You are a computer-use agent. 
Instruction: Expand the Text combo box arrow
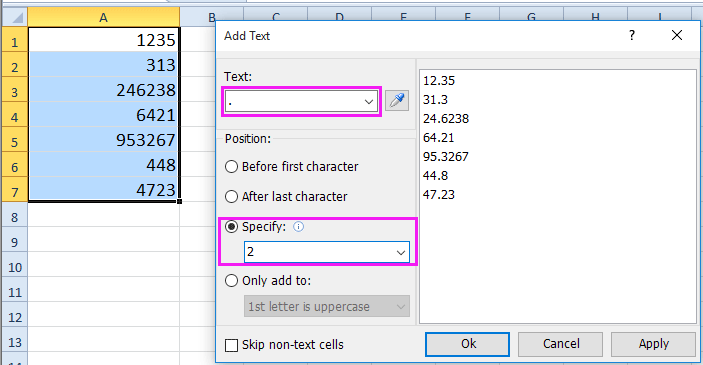369,102
